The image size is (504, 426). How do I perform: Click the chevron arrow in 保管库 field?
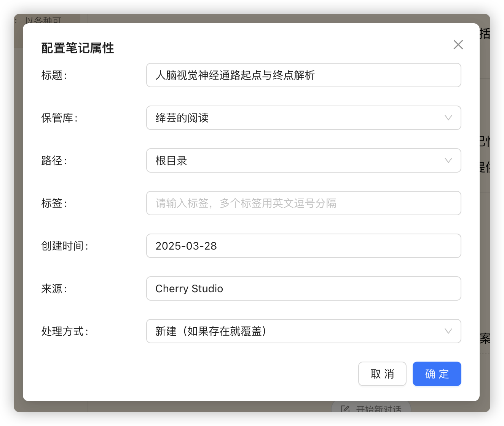448,118
